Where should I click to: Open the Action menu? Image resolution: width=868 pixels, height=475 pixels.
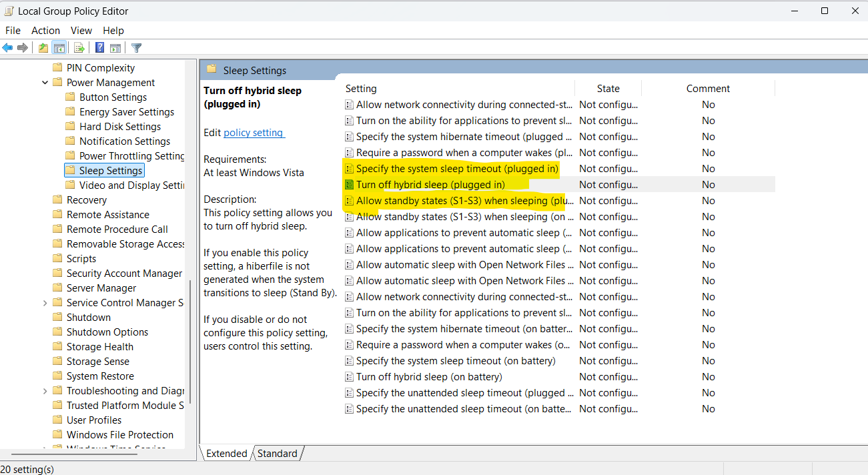[x=45, y=30]
